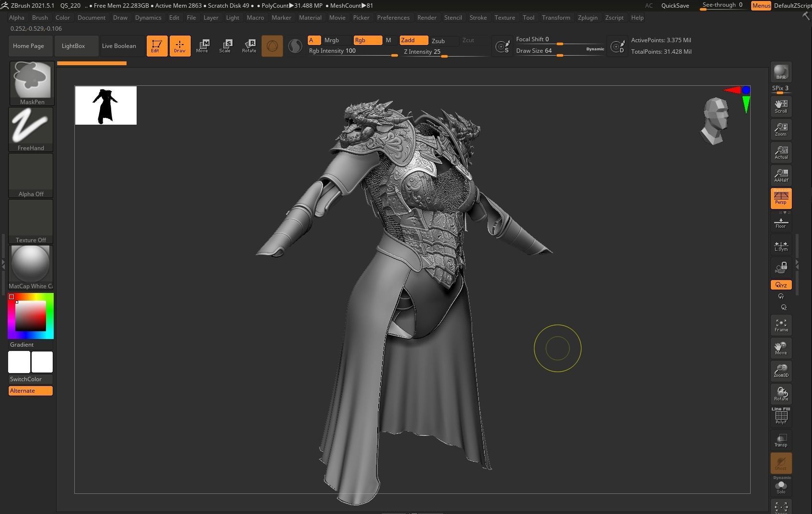Pick a color in the color picker square

coord(31,316)
